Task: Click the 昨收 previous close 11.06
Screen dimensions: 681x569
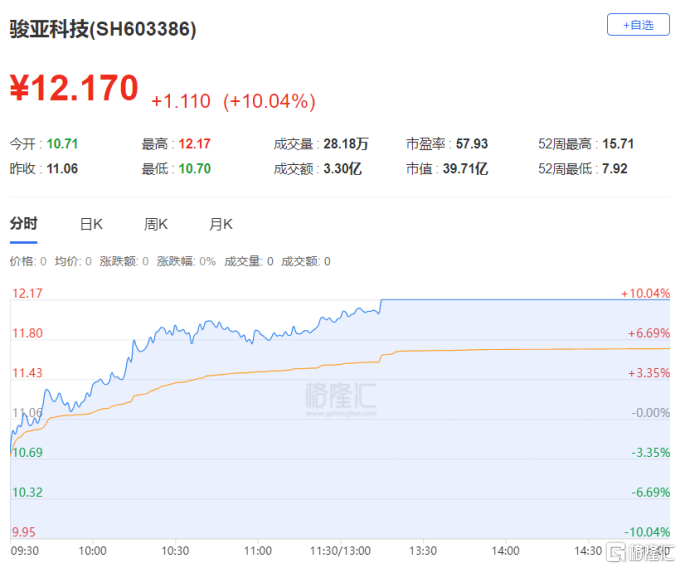Action: point(62,169)
